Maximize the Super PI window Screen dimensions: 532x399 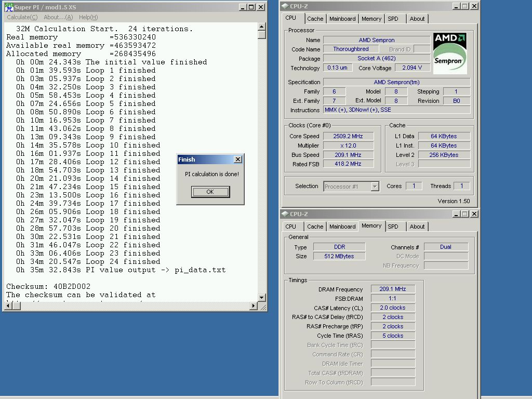(x=251, y=7)
